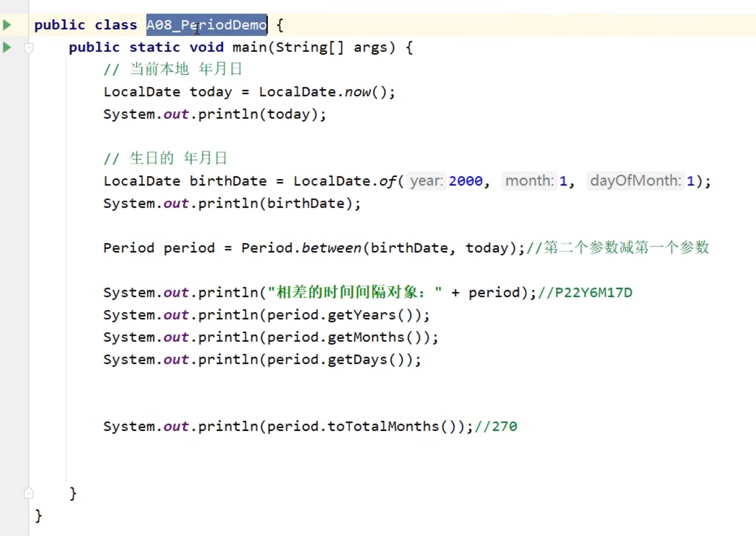This screenshot has width=756, height=536.
Task: Click the 'dayOfMonth:' parameter hint
Action: tap(635, 181)
